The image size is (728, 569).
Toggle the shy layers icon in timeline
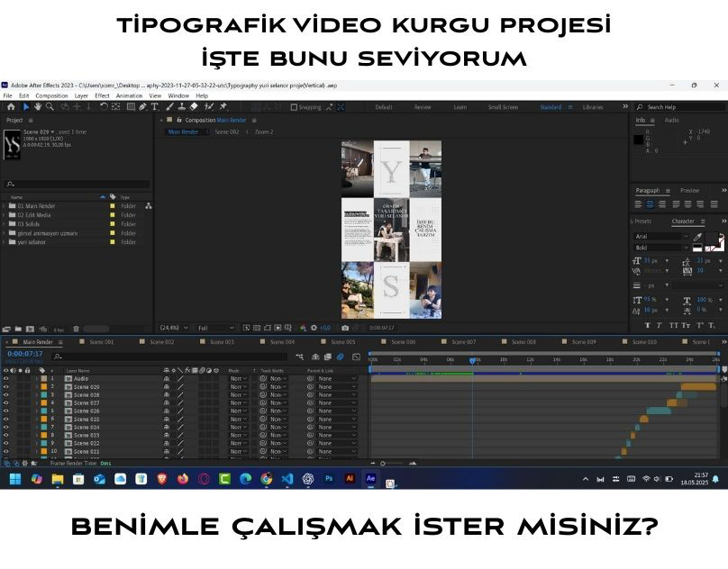pyautogui.click(x=315, y=357)
